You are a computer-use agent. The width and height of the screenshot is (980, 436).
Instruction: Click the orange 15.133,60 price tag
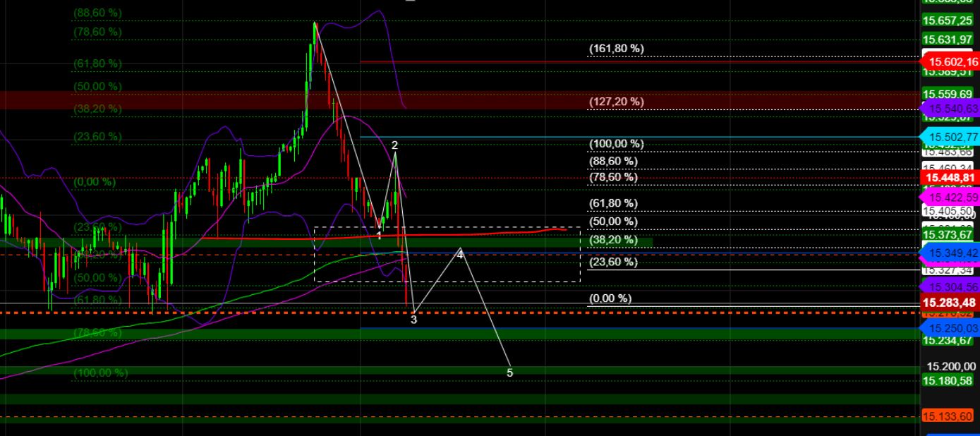click(949, 416)
